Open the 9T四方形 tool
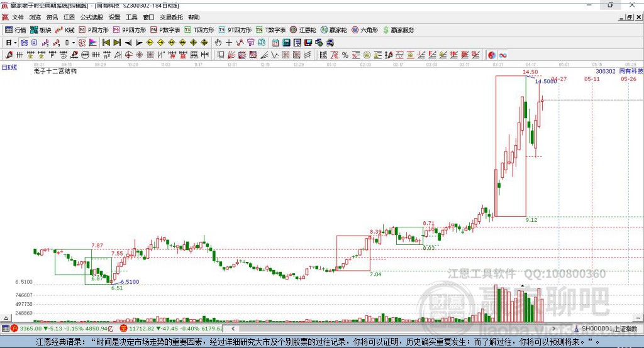Image resolution: width=644 pixels, height=348 pixels. 235,30
